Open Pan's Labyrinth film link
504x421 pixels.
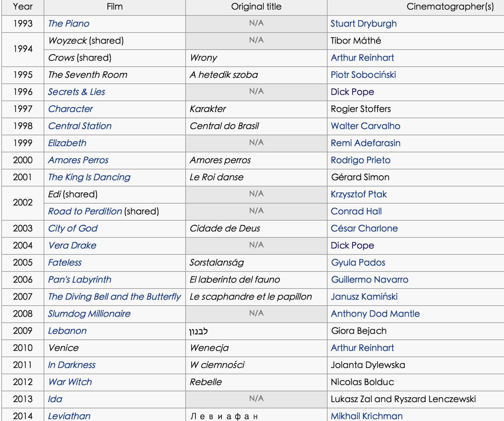point(80,280)
